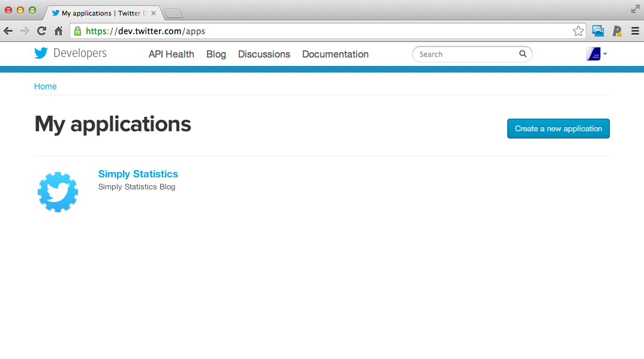
Task: Open the blue screen-capture extension icon
Action: (598, 31)
